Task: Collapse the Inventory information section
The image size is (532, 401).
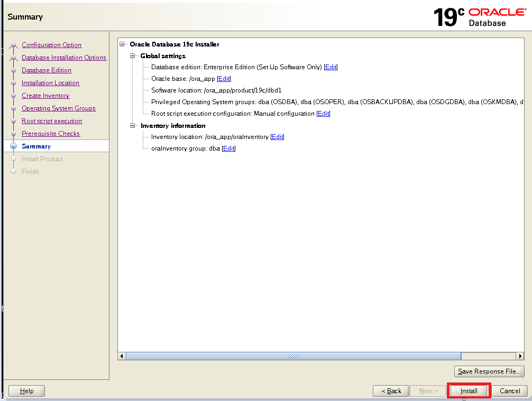Action: [x=131, y=125]
